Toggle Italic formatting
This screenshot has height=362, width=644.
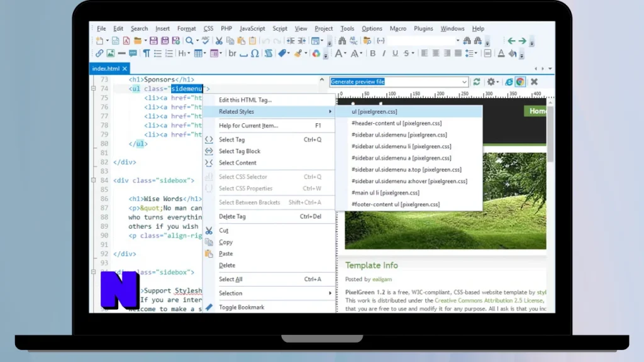click(x=384, y=53)
